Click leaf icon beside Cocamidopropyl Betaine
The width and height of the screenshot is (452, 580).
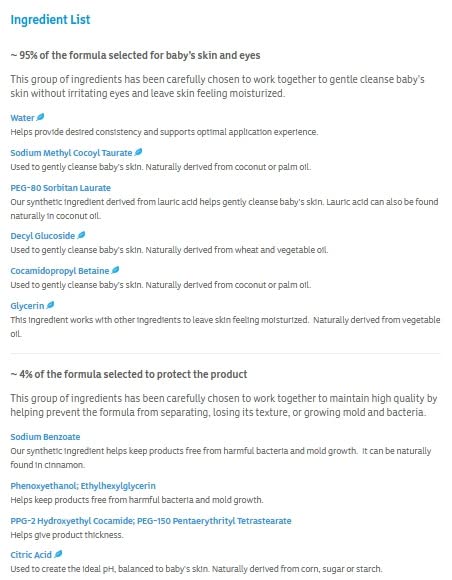[115, 270]
